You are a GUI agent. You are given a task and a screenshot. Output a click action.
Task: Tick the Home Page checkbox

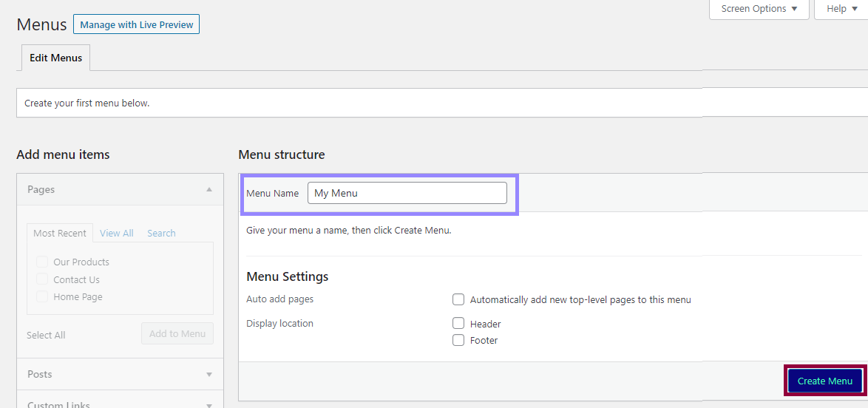(x=43, y=296)
